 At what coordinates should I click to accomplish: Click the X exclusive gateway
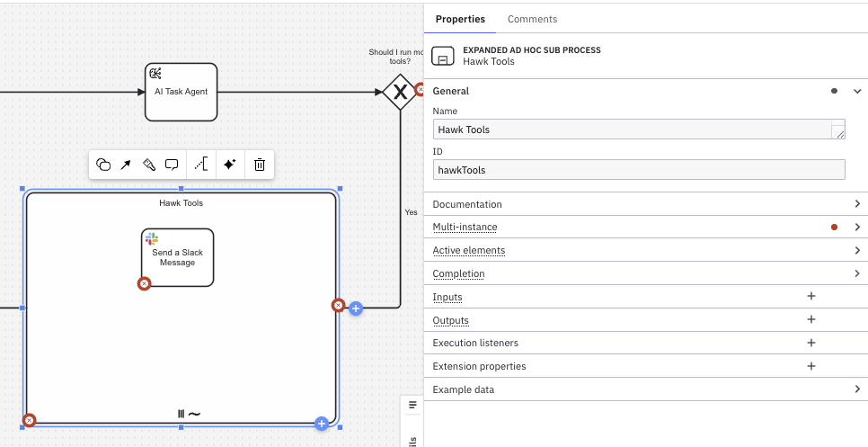(x=398, y=93)
